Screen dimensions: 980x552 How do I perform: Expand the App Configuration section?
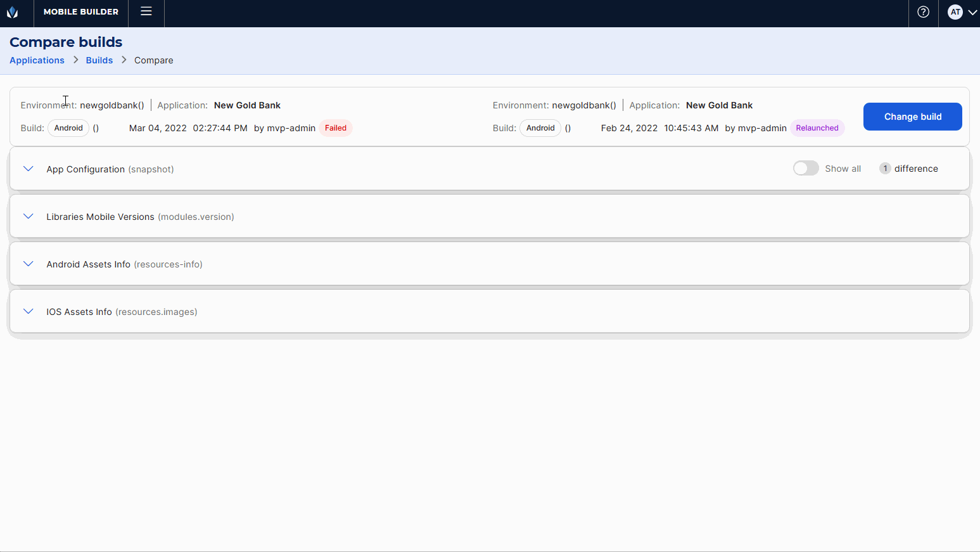point(28,169)
